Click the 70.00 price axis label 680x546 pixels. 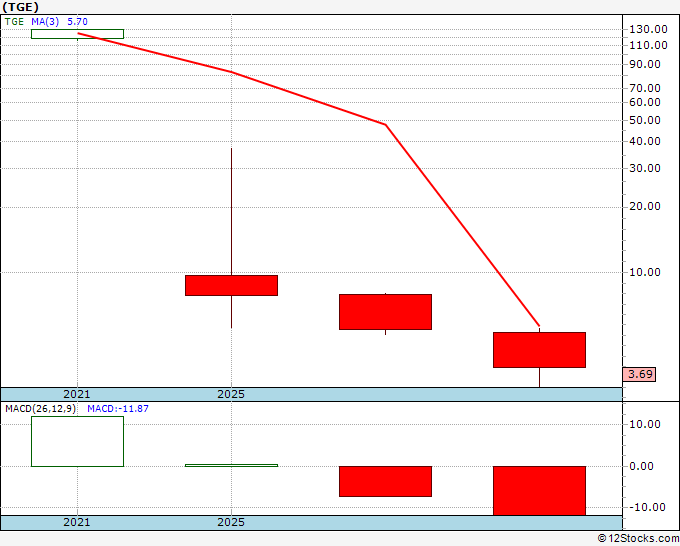point(645,88)
